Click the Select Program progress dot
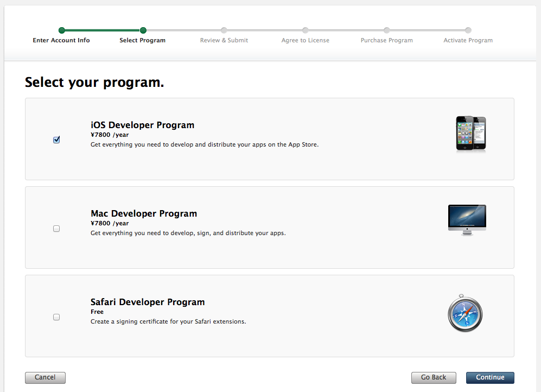The width and height of the screenshot is (541, 392). pyautogui.click(x=143, y=30)
